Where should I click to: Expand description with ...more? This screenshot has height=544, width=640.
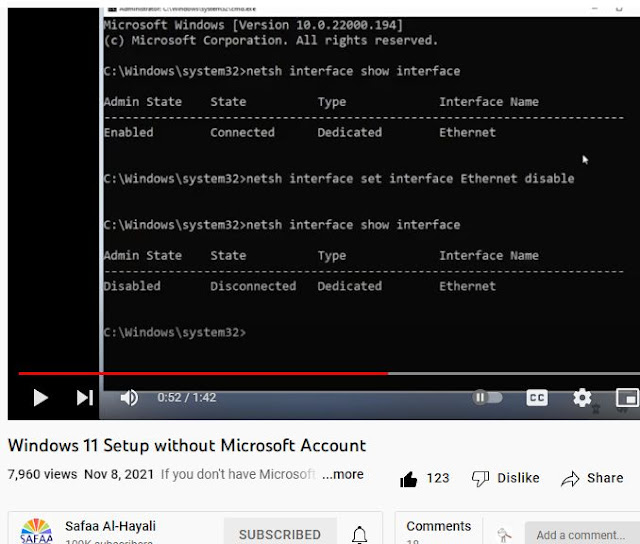[342, 474]
